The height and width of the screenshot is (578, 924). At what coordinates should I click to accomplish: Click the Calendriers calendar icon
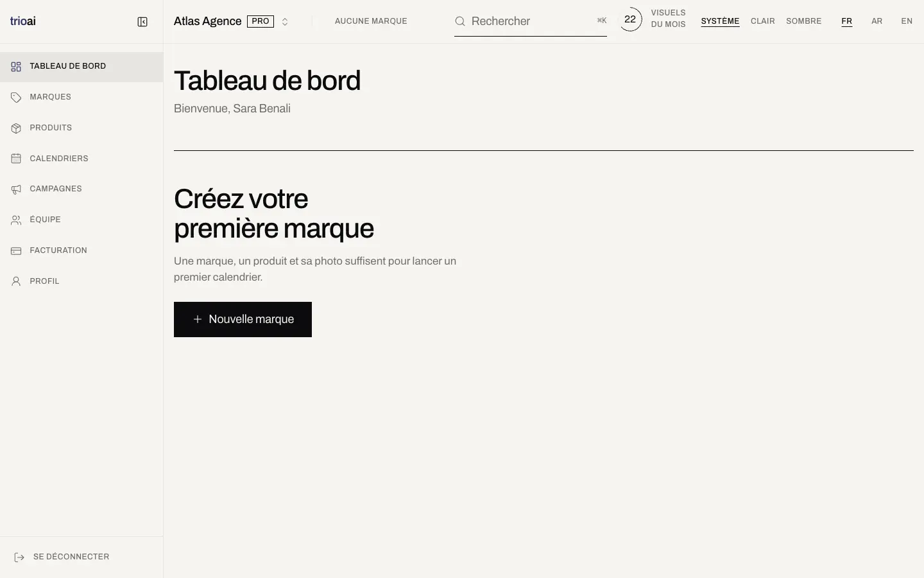tap(16, 159)
